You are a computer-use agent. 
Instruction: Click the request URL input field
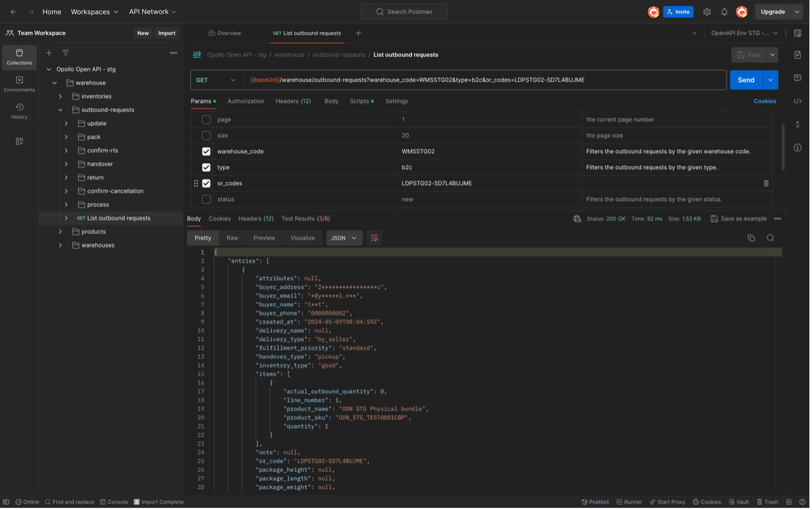point(487,80)
